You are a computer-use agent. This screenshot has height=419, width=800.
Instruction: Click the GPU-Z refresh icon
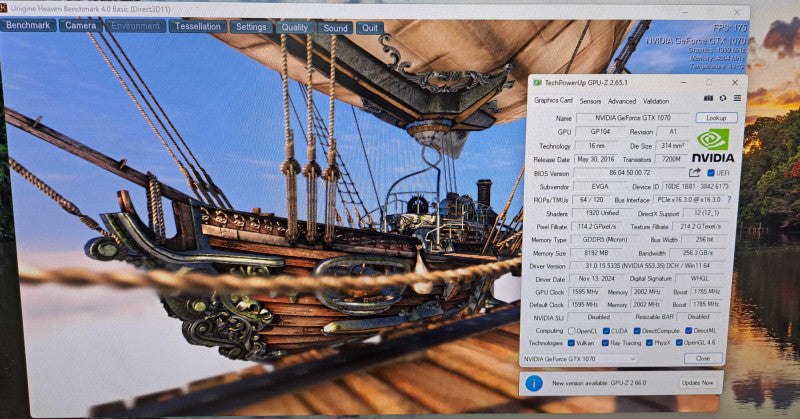722,98
